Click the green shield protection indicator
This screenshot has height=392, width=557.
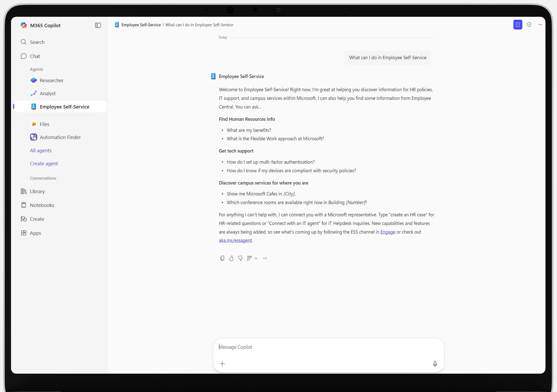point(529,25)
